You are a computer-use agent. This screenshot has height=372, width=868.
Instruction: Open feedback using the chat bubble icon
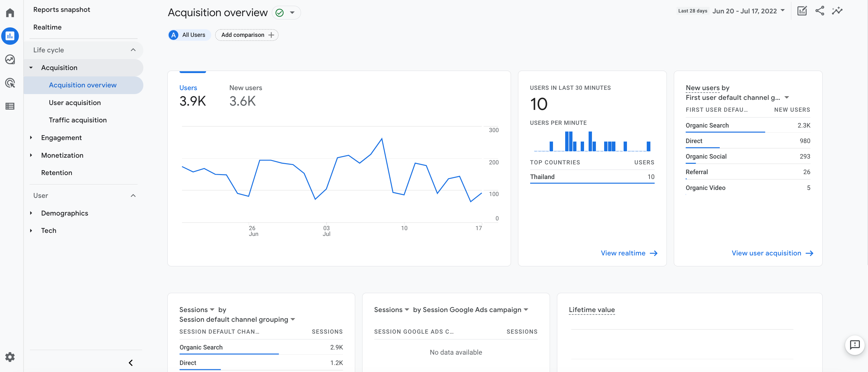854,345
